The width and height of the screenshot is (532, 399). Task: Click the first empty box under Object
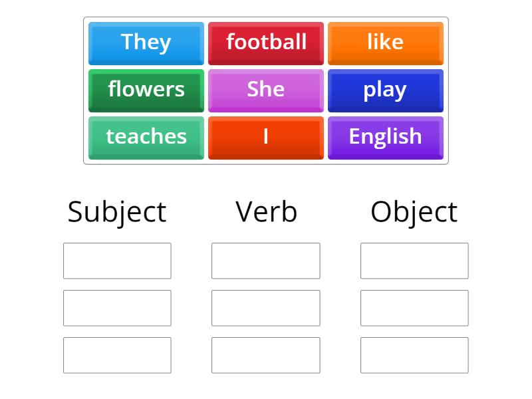[x=414, y=260]
